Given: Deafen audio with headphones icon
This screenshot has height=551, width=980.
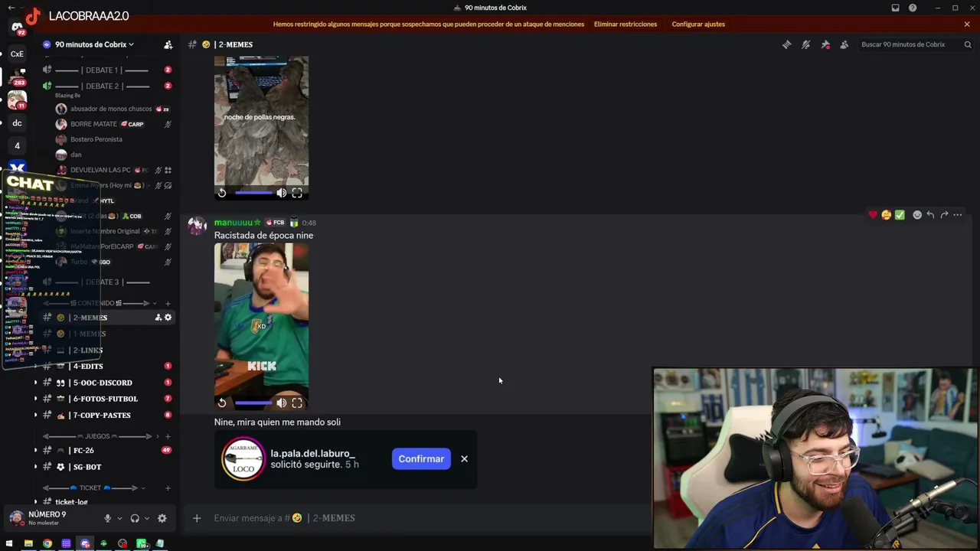Looking at the screenshot, I should coord(135,518).
